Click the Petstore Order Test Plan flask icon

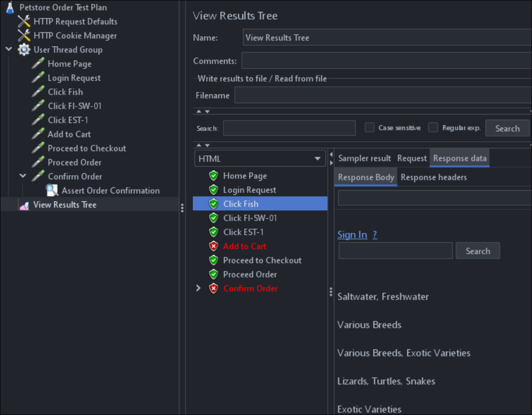10,7
